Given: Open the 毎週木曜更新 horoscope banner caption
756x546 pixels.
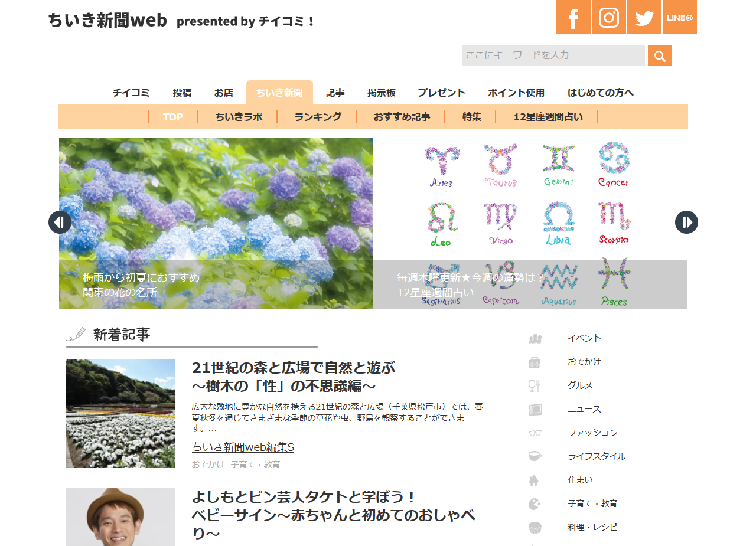Looking at the screenshot, I should (x=471, y=285).
